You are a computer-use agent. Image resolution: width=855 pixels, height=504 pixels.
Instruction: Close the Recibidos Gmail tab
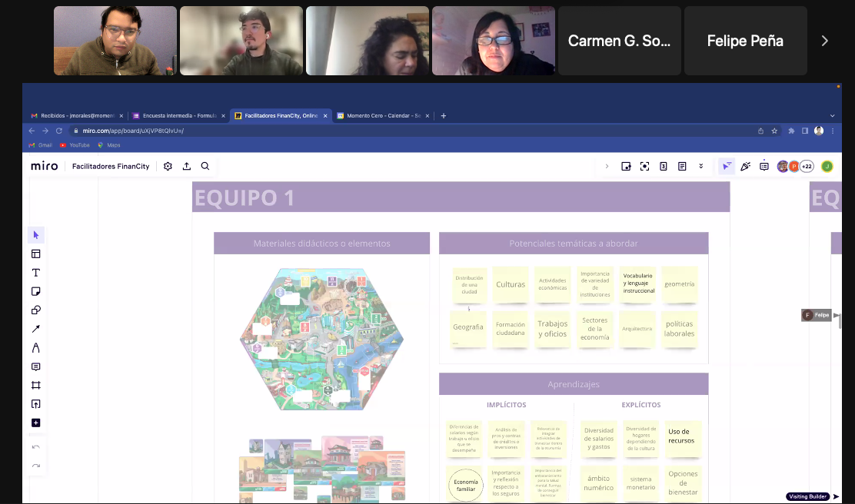coord(121,115)
